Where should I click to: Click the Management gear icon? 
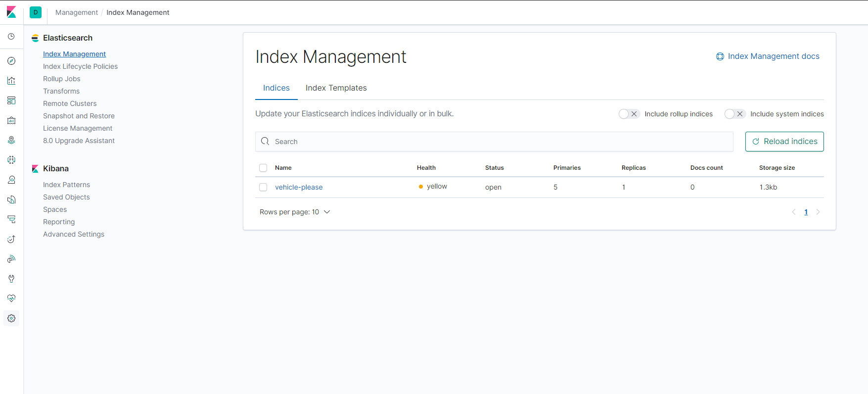11,318
